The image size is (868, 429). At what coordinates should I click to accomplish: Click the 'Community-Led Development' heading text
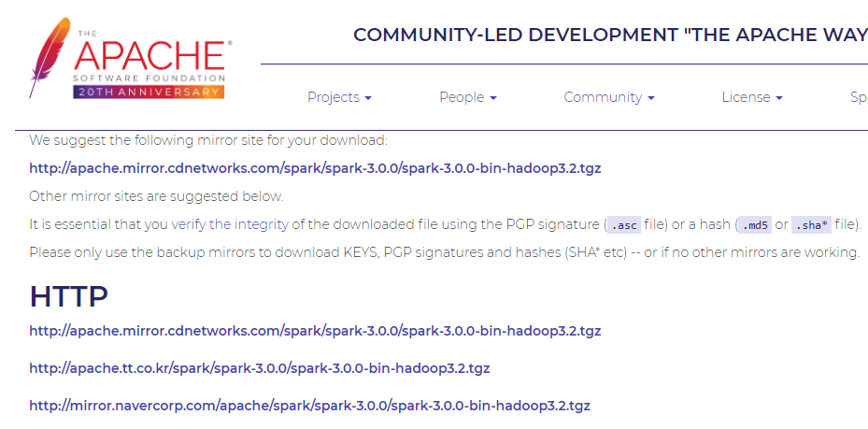click(610, 35)
